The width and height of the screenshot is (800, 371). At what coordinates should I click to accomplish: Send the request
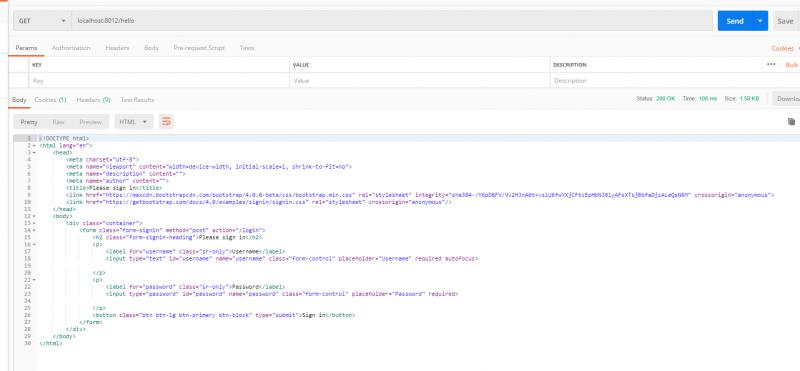(735, 21)
